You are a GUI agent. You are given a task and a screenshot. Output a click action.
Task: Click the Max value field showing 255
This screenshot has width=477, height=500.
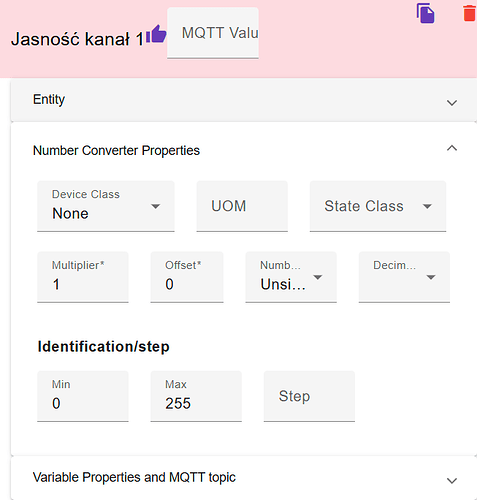coord(196,396)
